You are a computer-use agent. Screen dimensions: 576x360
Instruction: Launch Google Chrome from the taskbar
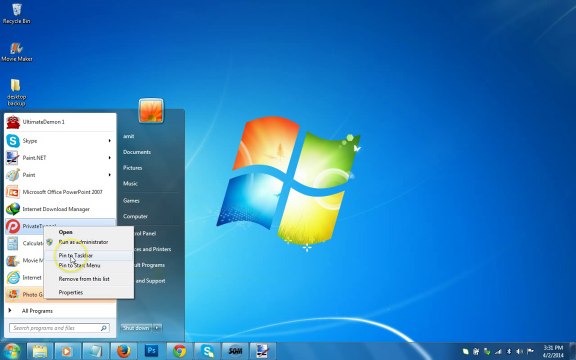point(179,352)
